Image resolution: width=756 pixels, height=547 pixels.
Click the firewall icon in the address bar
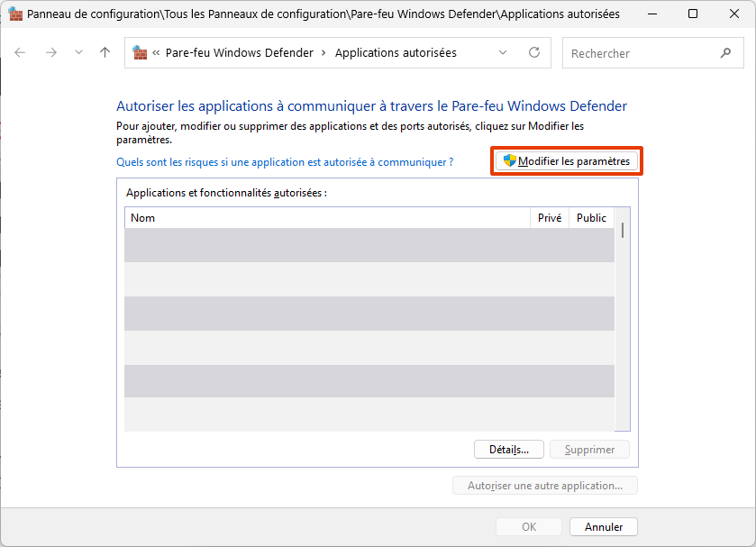tap(140, 52)
